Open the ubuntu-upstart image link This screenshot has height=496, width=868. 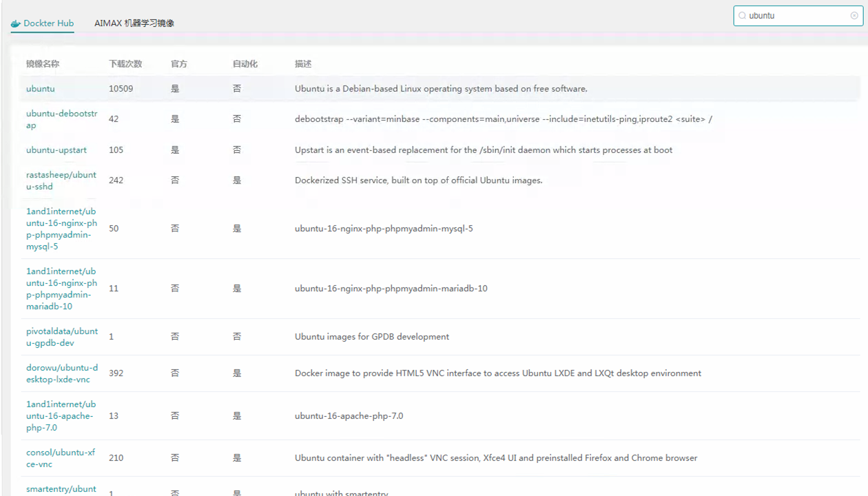coord(56,150)
